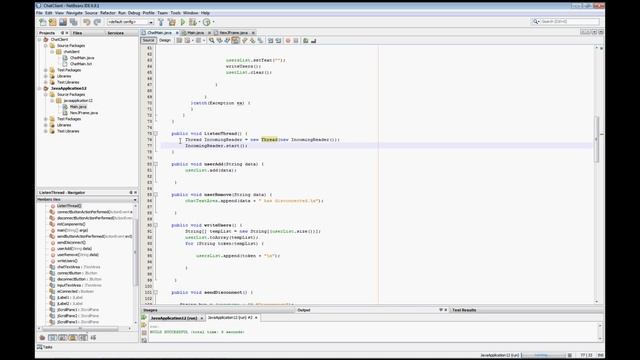Click the Build Main Project hammer icon
The height and width of the screenshot is (360, 640).
(161, 22)
